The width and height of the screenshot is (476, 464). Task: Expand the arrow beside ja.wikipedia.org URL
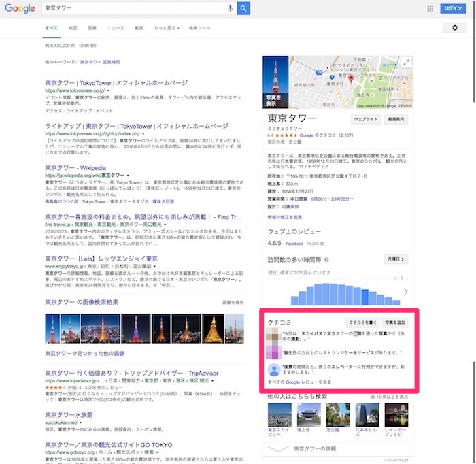tap(128, 176)
